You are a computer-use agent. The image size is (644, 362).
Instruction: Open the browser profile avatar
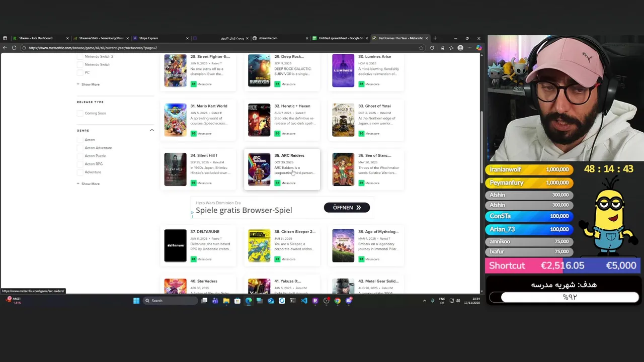(x=460, y=48)
